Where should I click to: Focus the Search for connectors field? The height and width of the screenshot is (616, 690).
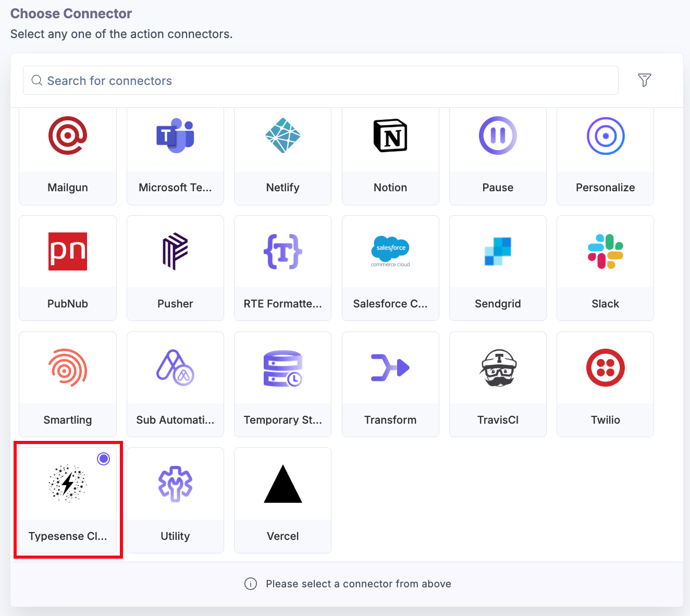(x=321, y=80)
